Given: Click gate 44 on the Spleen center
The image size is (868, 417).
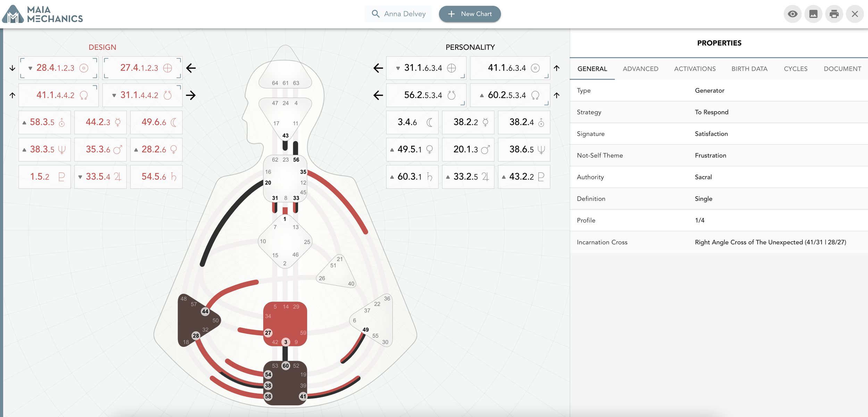Looking at the screenshot, I should point(205,311).
